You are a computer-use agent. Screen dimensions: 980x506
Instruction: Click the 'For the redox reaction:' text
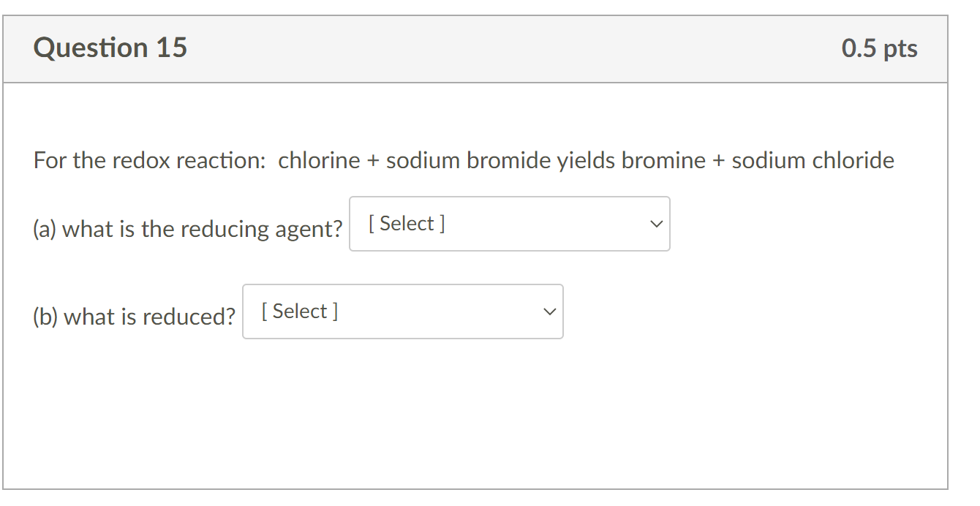(x=149, y=160)
